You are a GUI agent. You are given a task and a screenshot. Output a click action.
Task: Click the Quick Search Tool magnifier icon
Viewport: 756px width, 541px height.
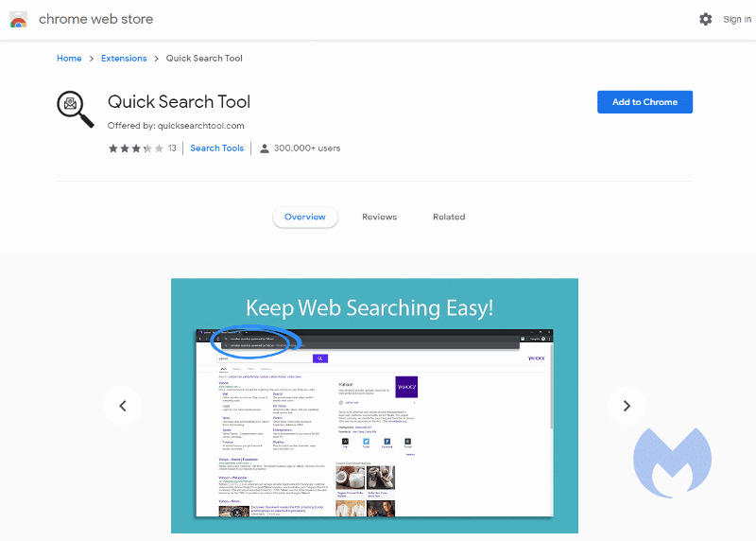tap(76, 110)
